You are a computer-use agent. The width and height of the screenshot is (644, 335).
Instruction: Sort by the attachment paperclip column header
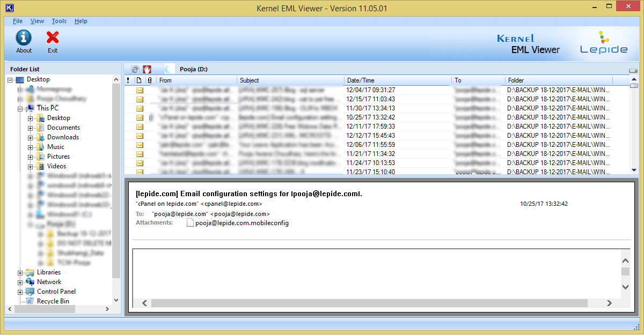click(150, 80)
